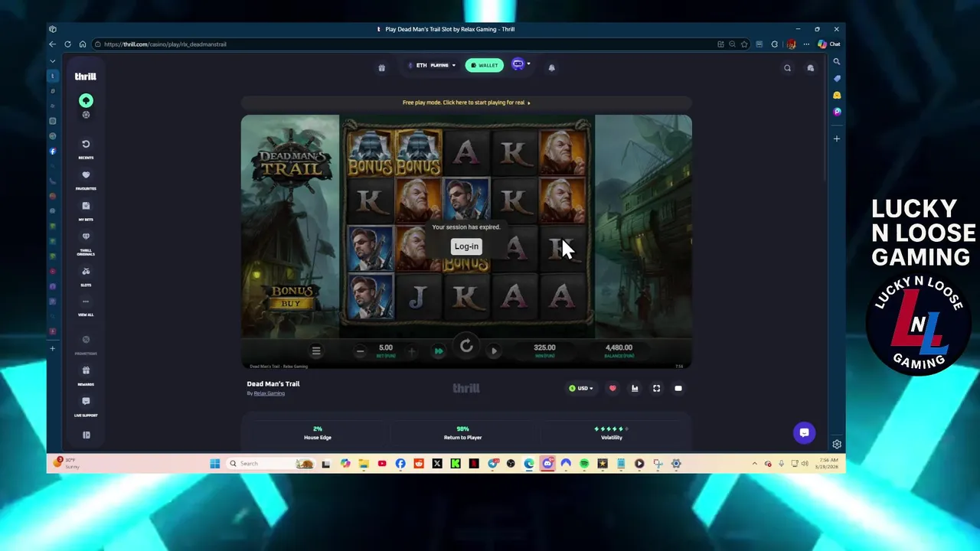This screenshot has height=551, width=980.
Task: Open Netflix from the taskbar
Action: [x=474, y=464]
